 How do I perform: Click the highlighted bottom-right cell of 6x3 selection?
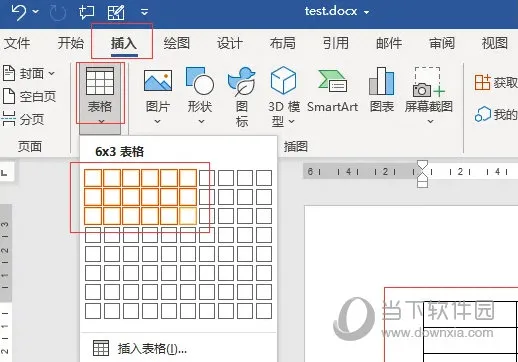coord(188,216)
